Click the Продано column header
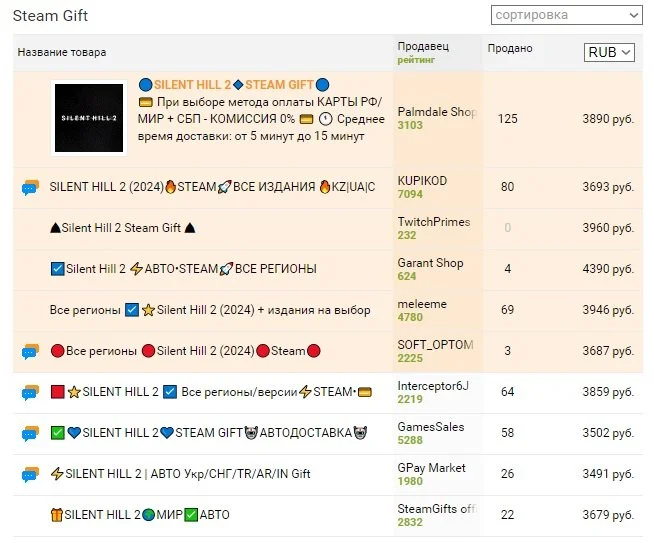Image resolution: width=654 pixels, height=543 pixels. tap(510, 48)
